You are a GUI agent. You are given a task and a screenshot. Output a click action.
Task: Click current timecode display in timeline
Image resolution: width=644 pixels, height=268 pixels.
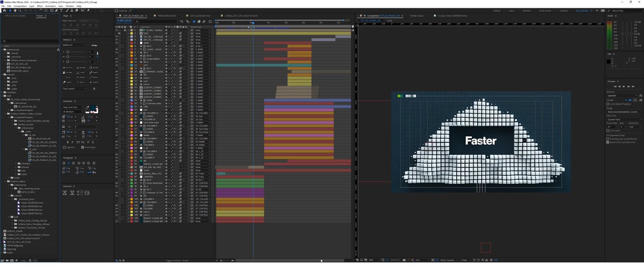124,20
